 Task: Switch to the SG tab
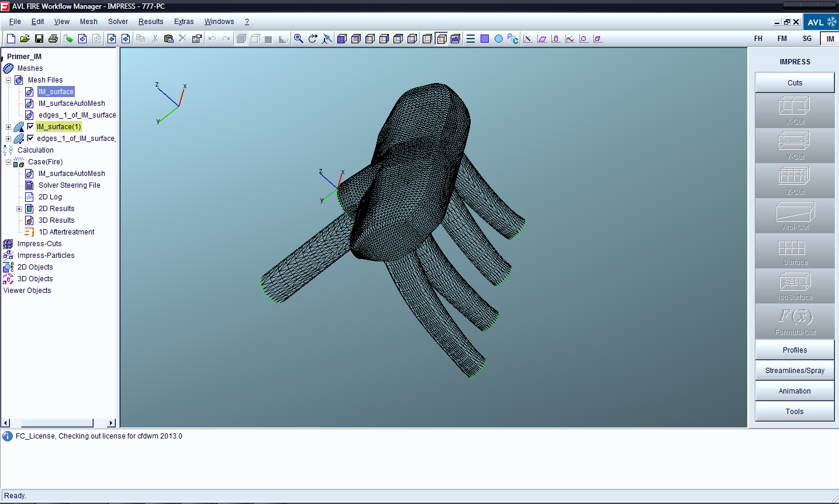(x=807, y=39)
